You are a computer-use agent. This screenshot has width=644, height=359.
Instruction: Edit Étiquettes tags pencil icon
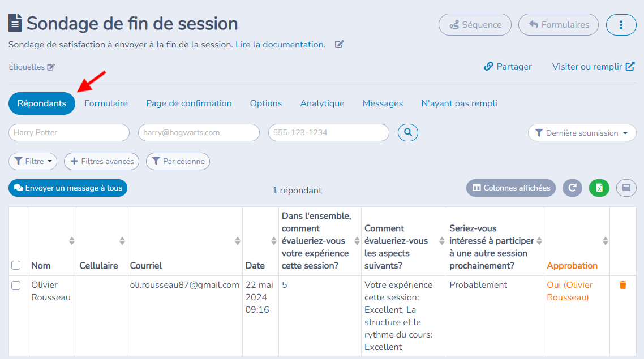point(51,67)
